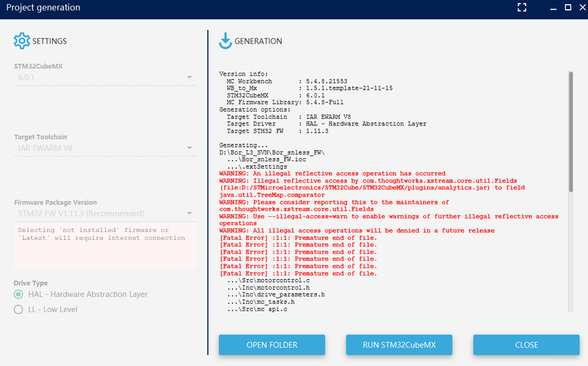
Task: Click 'WARNING: An illegal reflective access operation' line
Action: (332, 174)
